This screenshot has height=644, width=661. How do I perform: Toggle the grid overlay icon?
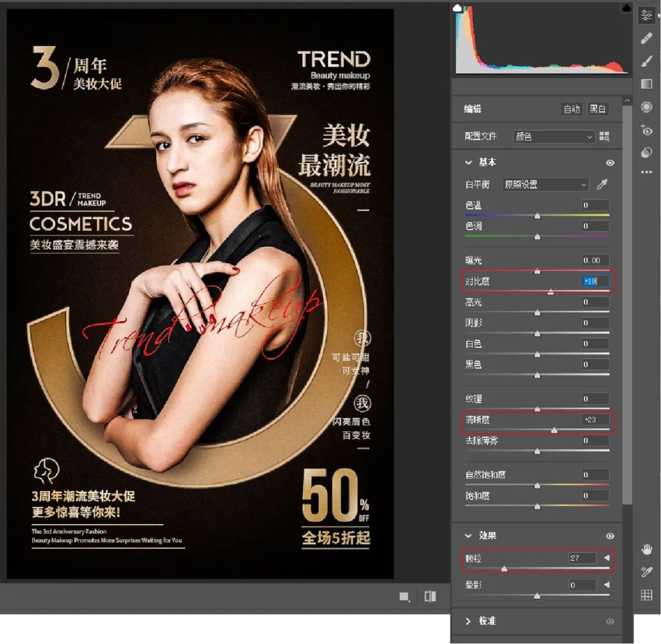click(646, 594)
